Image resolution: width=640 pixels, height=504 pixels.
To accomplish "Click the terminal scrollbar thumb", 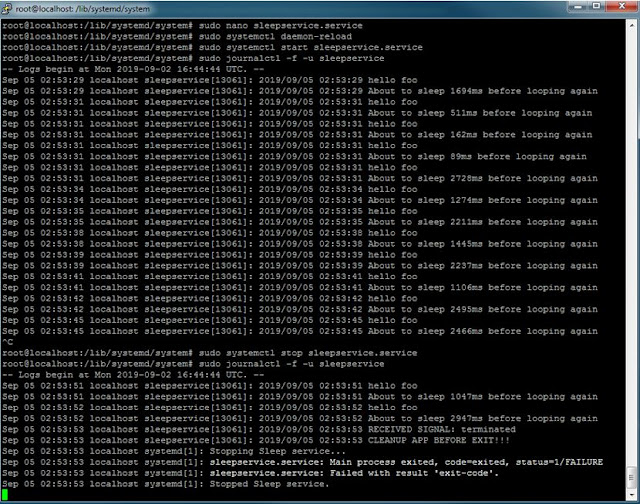I will (631, 477).
